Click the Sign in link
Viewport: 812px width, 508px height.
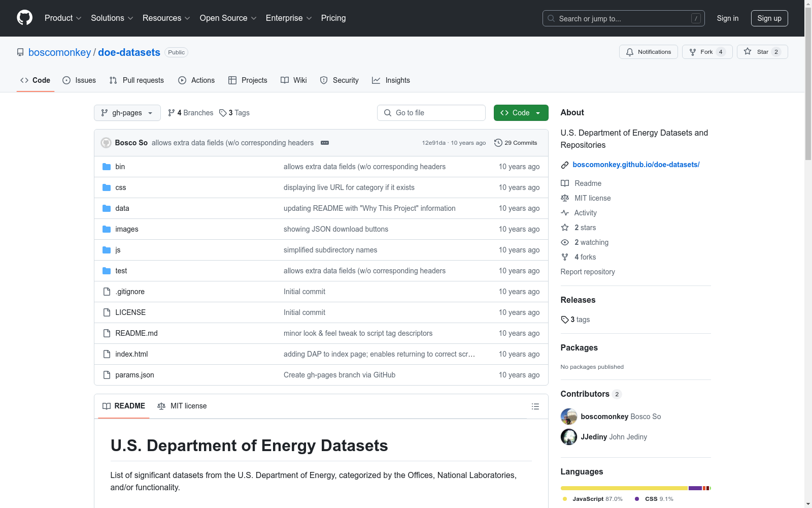coord(728,18)
